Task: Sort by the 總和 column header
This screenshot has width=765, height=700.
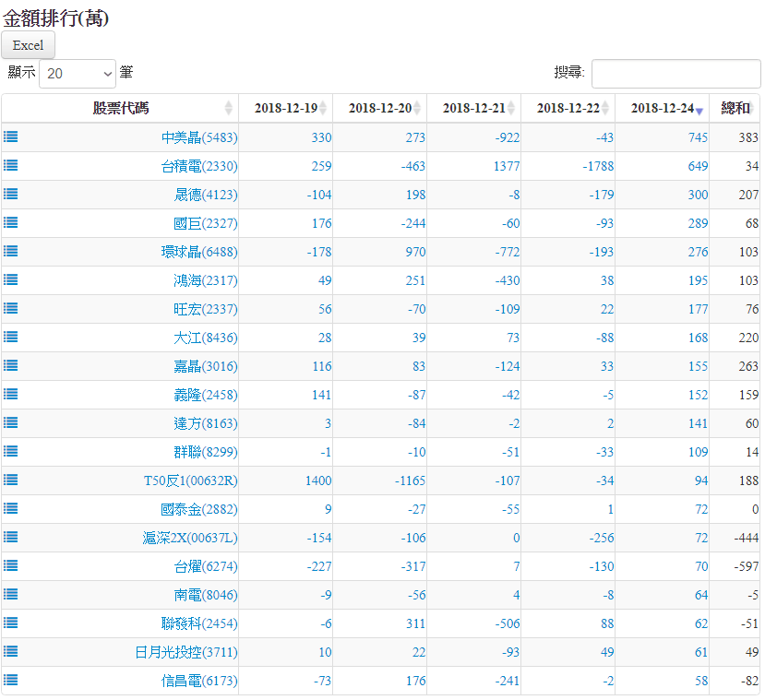Action: (735, 108)
